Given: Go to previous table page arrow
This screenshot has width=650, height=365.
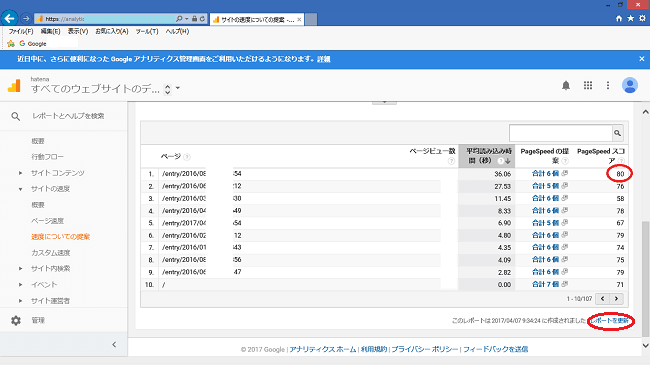Looking at the screenshot, I should pos(603,299).
